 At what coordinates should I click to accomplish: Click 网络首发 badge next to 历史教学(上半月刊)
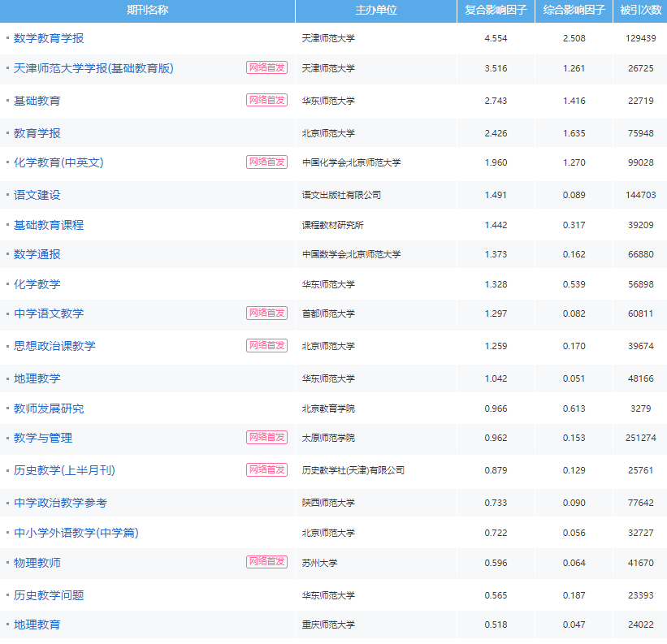point(266,469)
